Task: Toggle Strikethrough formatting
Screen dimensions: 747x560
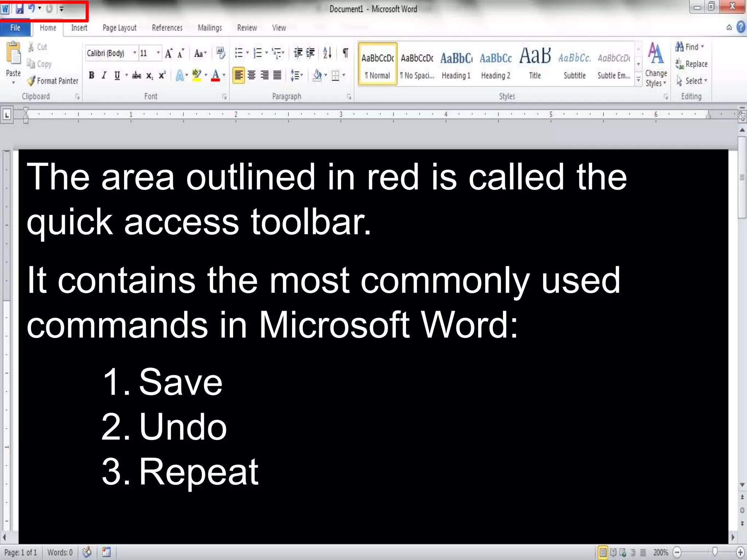Action: pyautogui.click(x=136, y=75)
